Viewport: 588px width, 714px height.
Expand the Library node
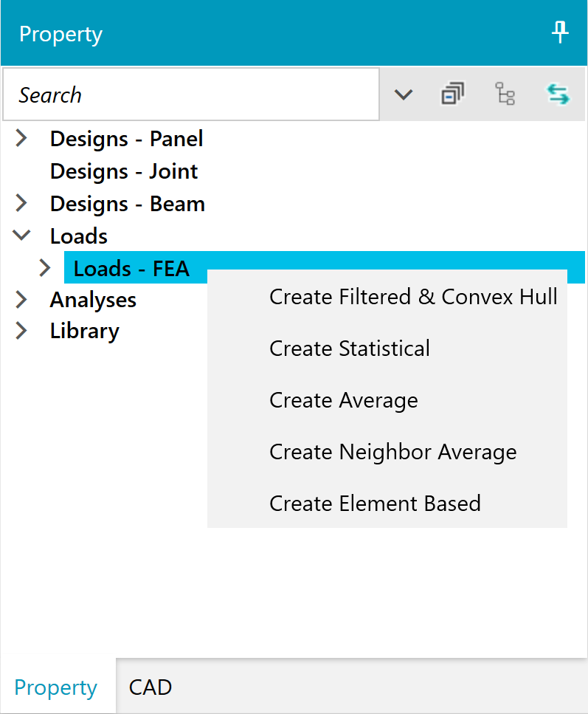21,331
